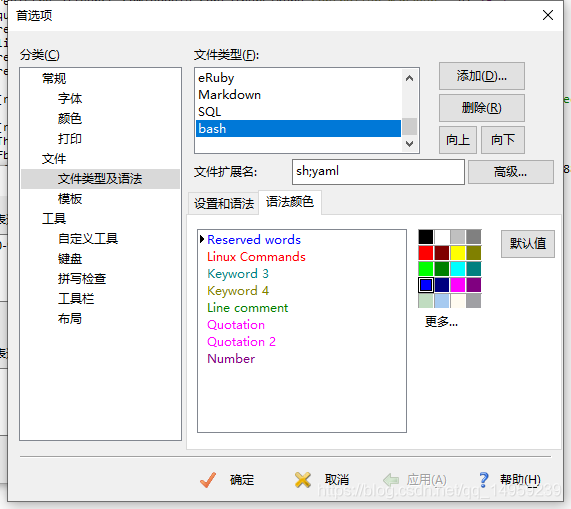Open more colors with 更多...

tap(441, 322)
